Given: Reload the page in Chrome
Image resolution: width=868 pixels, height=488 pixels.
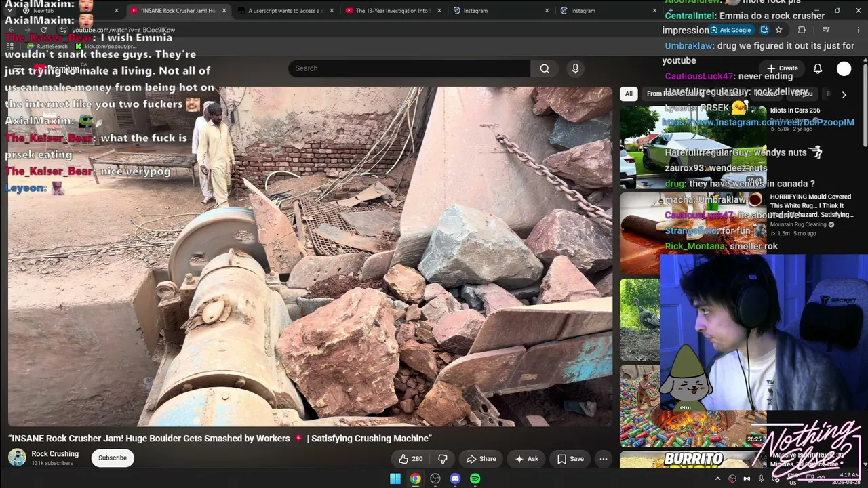Looking at the screenshot, I should pyautogui.click(x=44, y=30).
